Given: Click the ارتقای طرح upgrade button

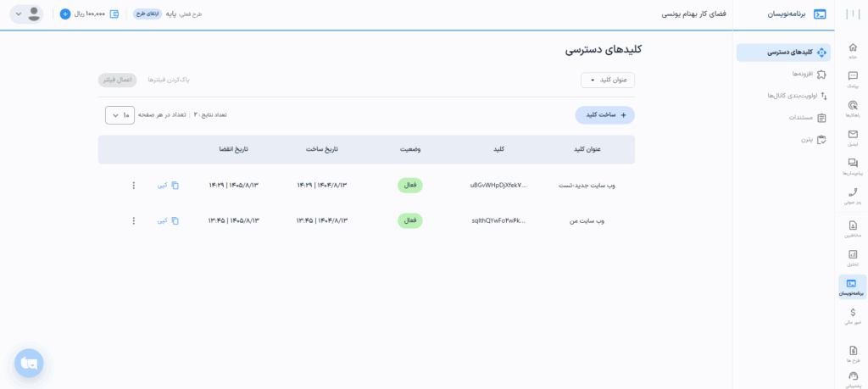Looking at the screenshot, I should (147, 14).
